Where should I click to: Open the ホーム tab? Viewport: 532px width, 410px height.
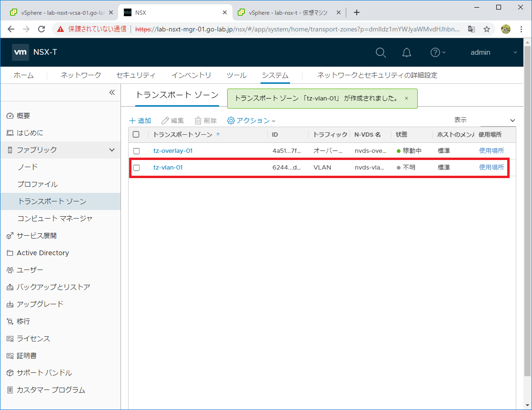point(24,75)
